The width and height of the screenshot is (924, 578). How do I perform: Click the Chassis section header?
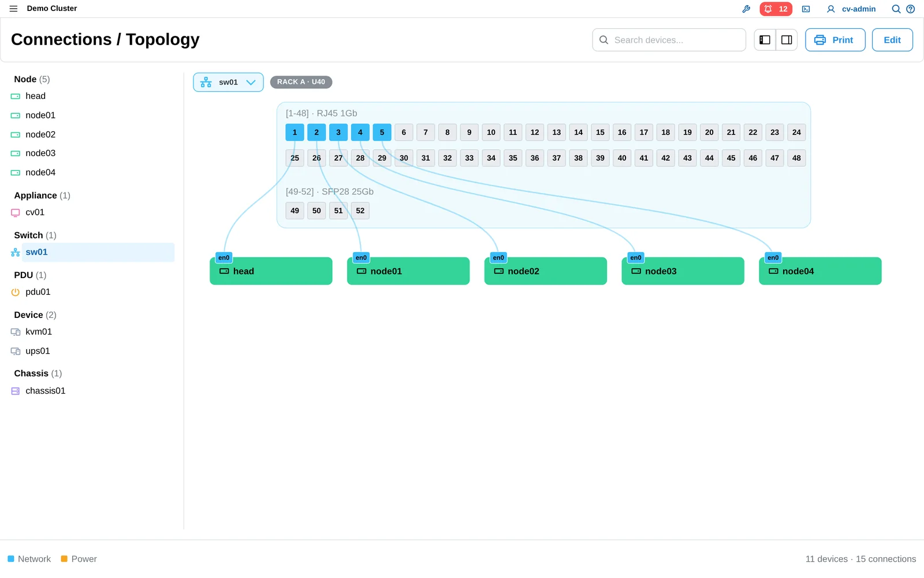tap(38, 373)
